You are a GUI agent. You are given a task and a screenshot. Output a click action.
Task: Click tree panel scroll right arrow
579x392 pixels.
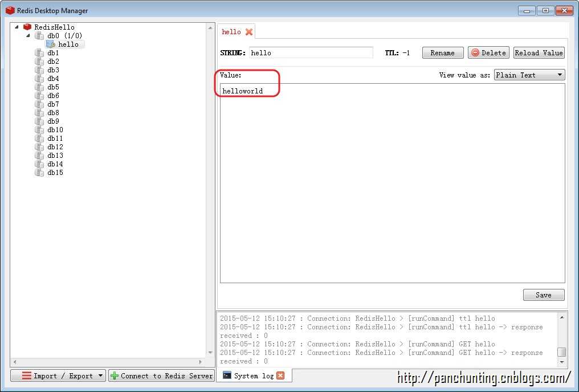[x=200, y=362]
